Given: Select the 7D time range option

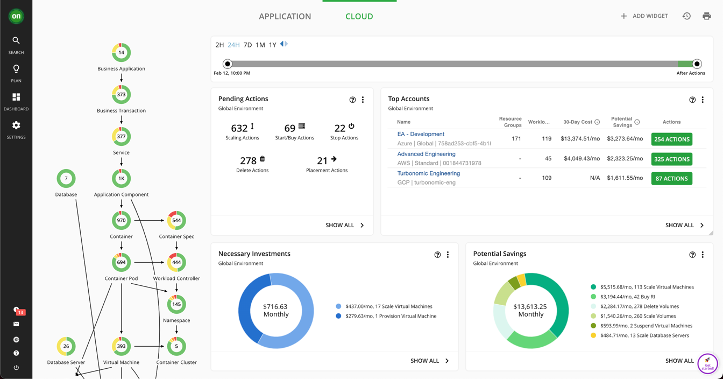Looking at the screenshot, I should click(x=248, y=45).
